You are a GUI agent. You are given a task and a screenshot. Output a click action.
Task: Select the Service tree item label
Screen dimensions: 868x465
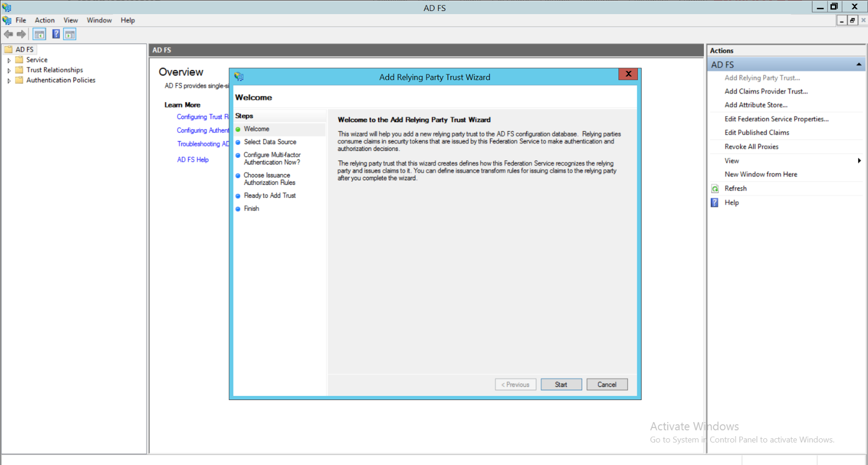pyautogui.click(x=37, y=60)
